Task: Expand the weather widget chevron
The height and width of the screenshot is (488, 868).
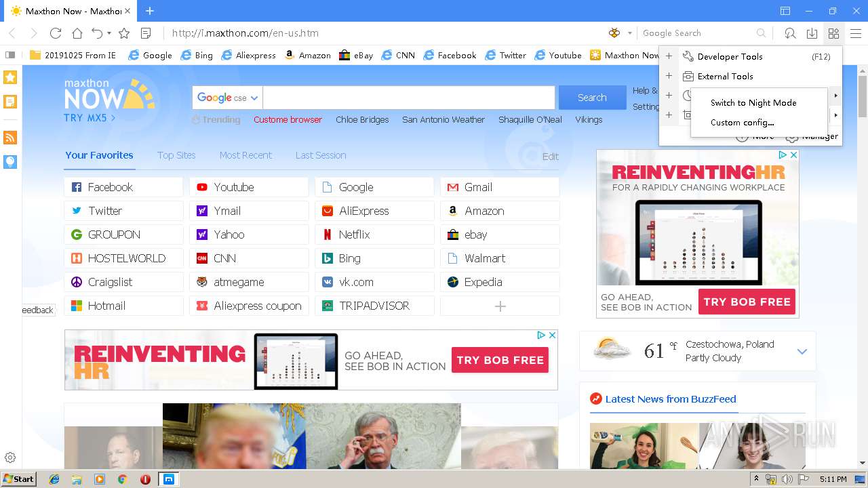Action: tap(802, 351)
